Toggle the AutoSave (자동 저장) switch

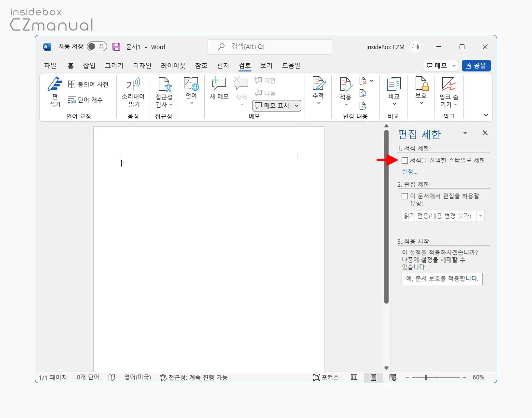(97, 46)
